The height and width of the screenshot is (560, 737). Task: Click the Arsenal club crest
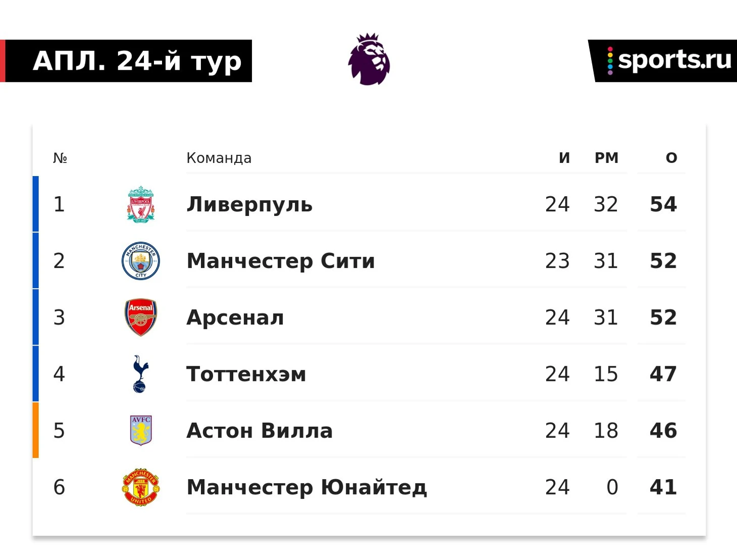tap(141, 318)
